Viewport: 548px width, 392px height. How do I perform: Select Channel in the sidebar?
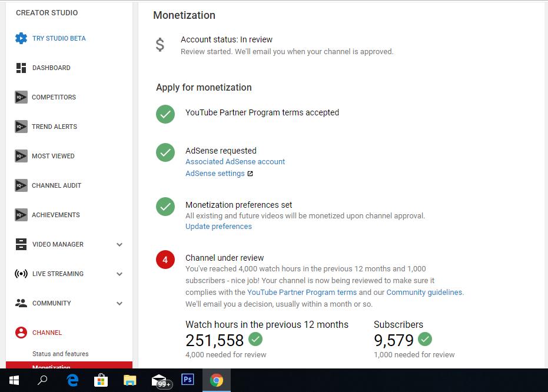pos(47,333)
